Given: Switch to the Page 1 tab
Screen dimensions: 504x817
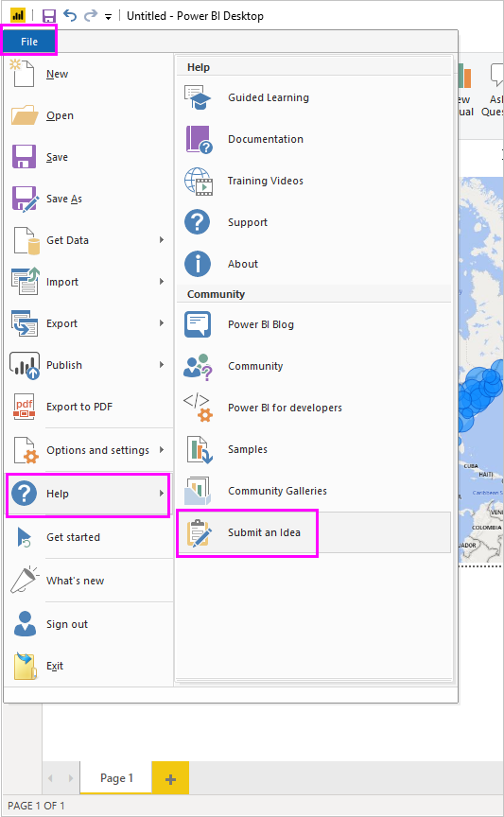Looking at the screenshot, I should [116, 778].
